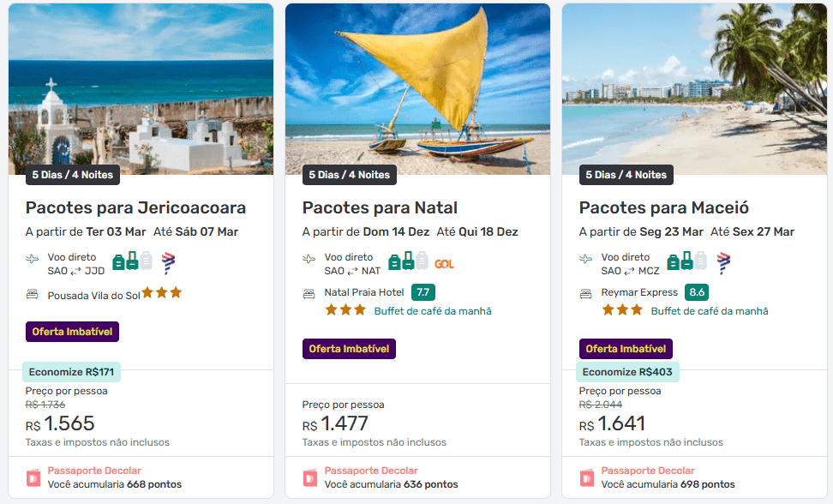Open the Pacotes para Jericoacoara title

[135, 207]
